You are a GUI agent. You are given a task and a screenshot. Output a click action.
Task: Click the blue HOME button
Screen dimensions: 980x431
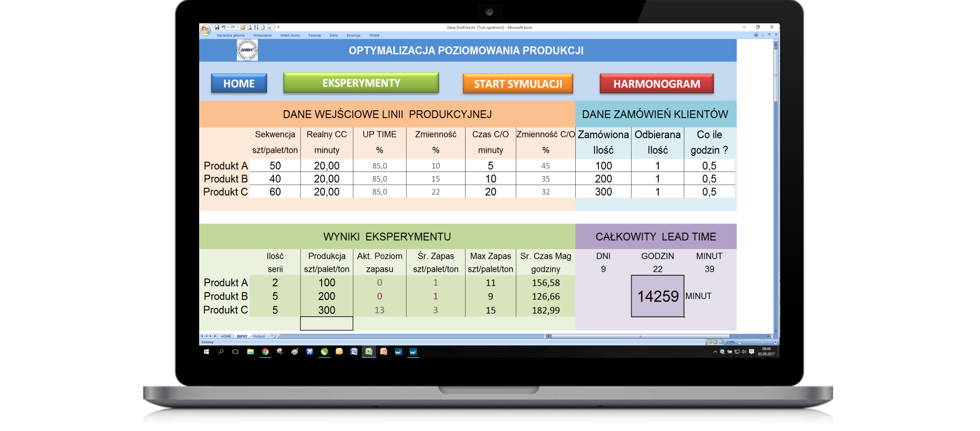tap(239, 84)
